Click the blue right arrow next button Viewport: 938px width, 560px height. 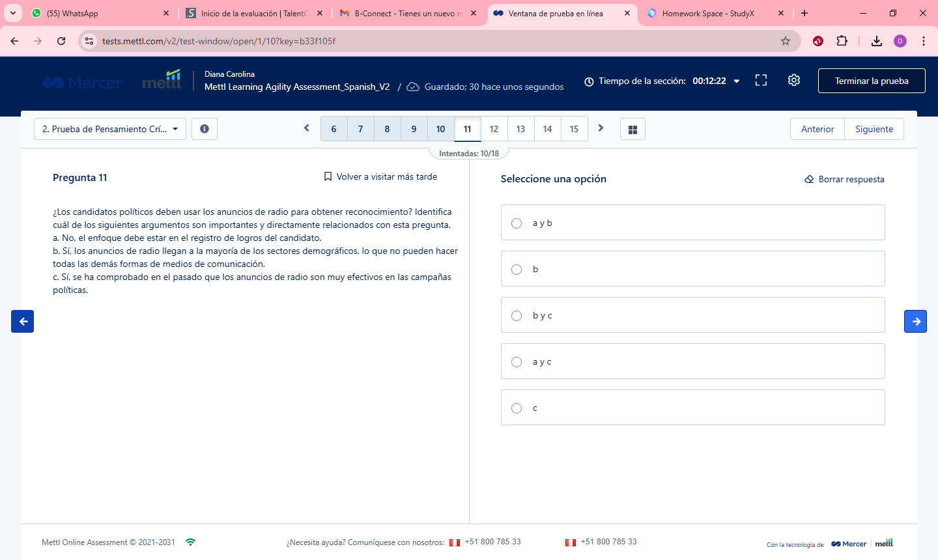[x=915, y=321]
